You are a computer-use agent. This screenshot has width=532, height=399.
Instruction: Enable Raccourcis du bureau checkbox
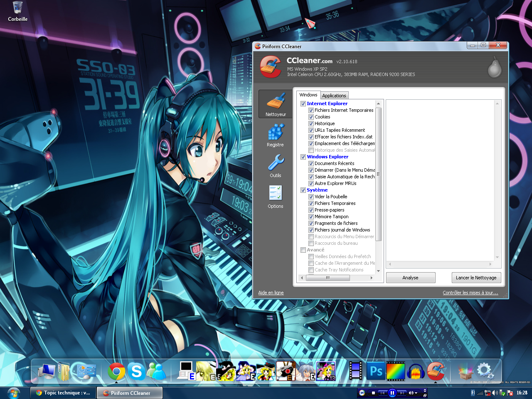tap(311, 243)
